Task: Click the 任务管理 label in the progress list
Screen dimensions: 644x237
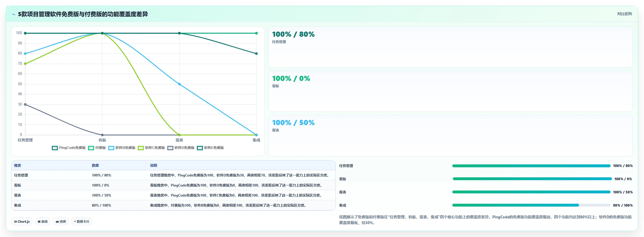Action: [346, 166]
